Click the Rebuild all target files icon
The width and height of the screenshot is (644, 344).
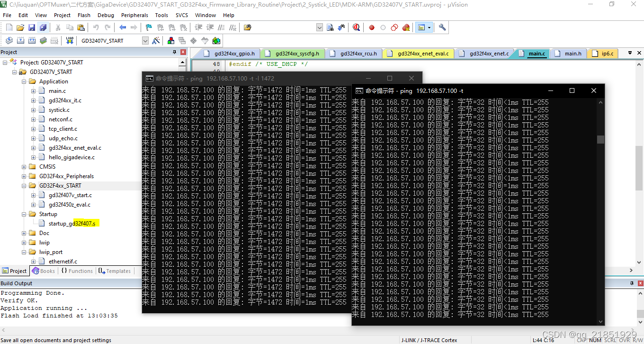tap(32, 41)
